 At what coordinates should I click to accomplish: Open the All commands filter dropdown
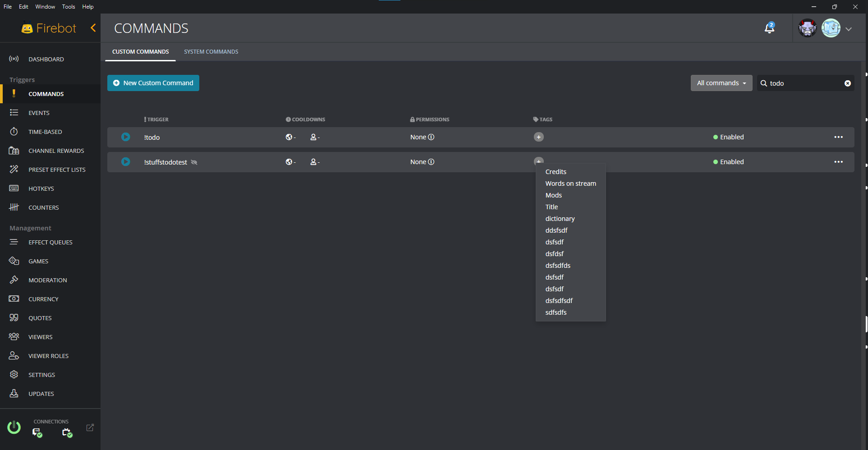[x=721, y=83]
